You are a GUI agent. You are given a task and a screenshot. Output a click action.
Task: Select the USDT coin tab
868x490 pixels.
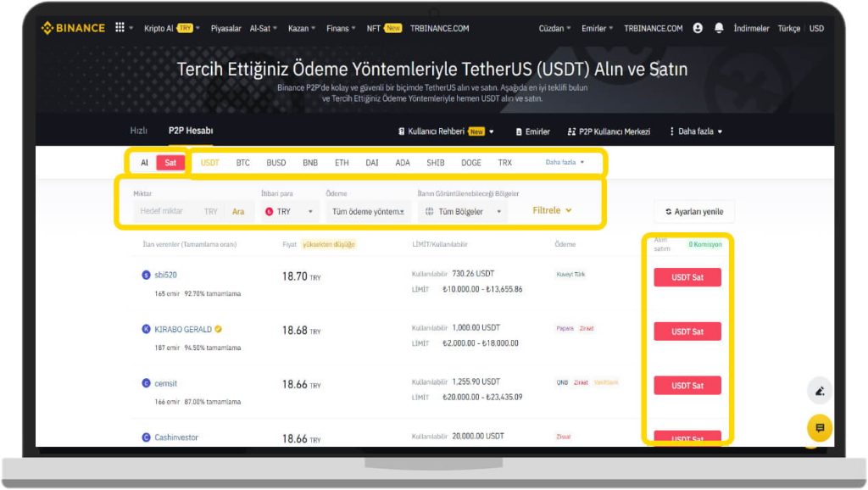[x=210, y=163]
